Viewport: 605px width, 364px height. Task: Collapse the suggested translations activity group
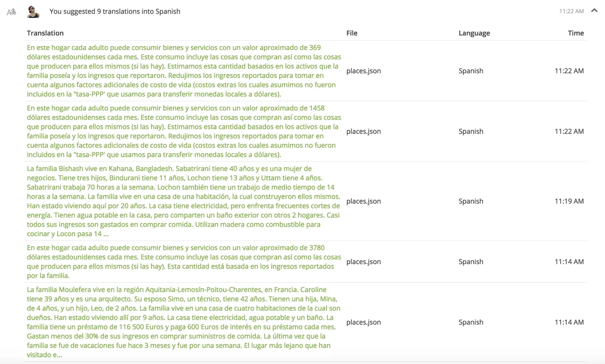[594, 11]
